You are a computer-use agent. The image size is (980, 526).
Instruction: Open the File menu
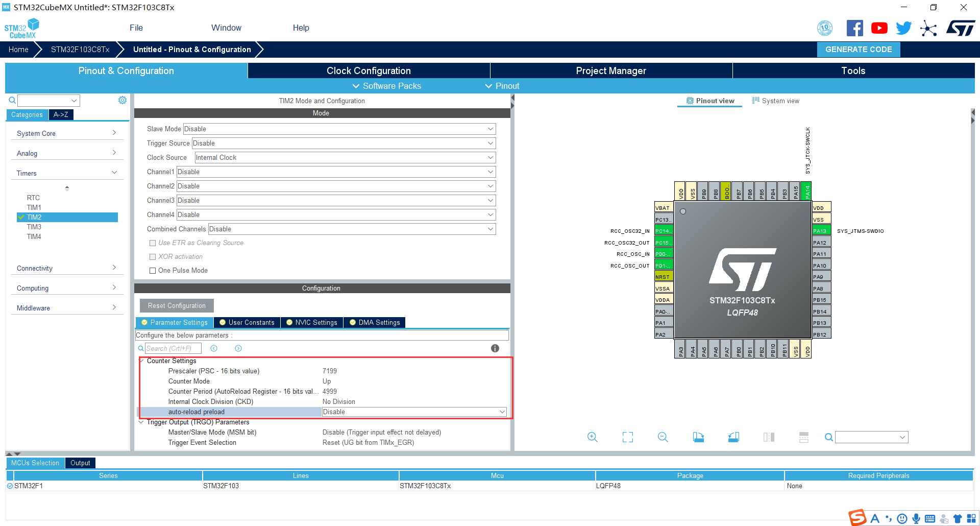[136, 28]
